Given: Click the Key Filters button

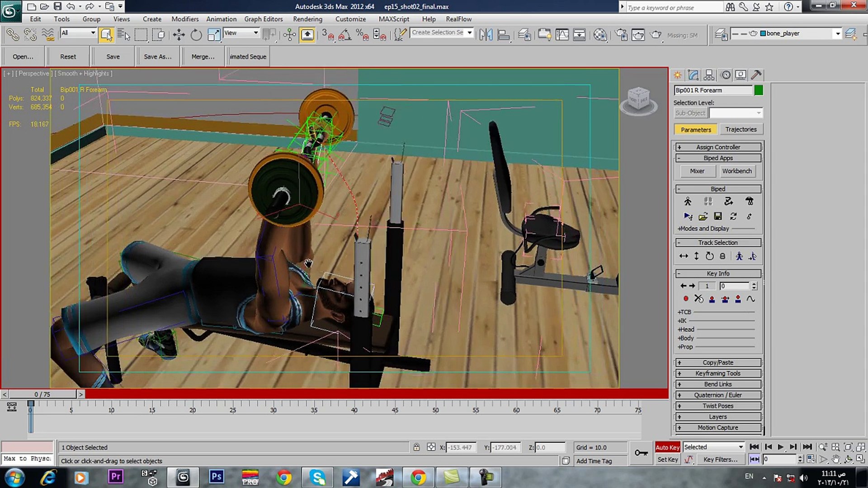Looking at the screenshot, I should point(720,460).
